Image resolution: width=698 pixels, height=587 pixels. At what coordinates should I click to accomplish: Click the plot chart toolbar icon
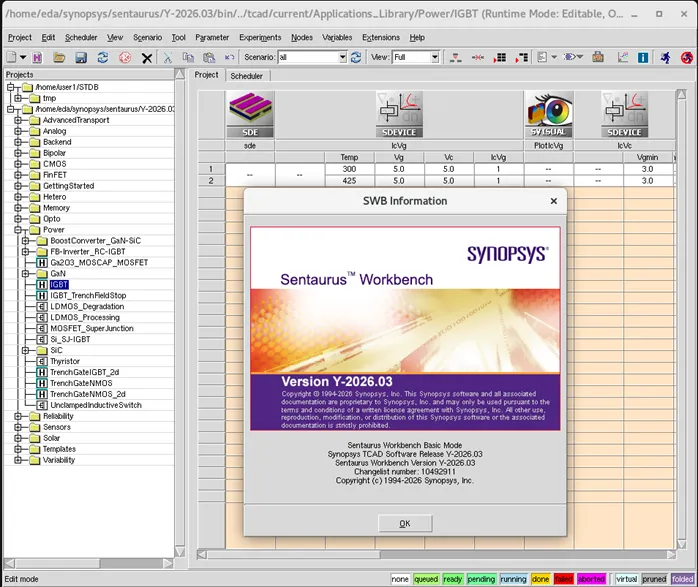tap(622, 57)
